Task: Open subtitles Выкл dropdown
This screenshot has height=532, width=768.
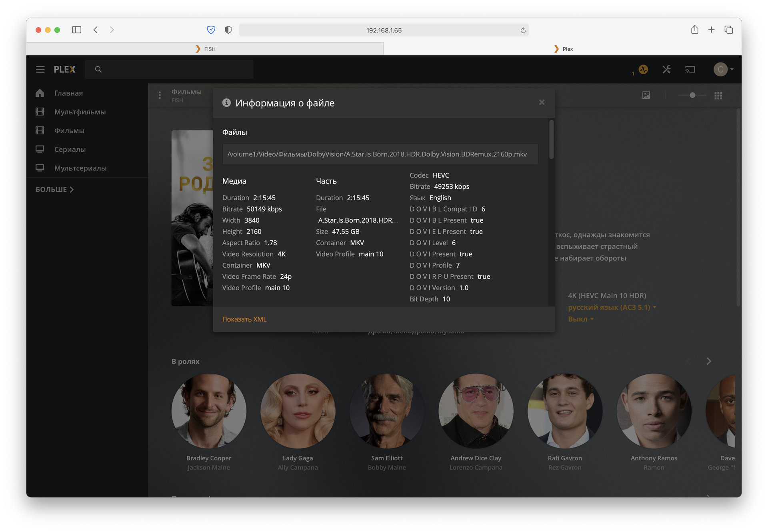Action: tap(581, 319)
